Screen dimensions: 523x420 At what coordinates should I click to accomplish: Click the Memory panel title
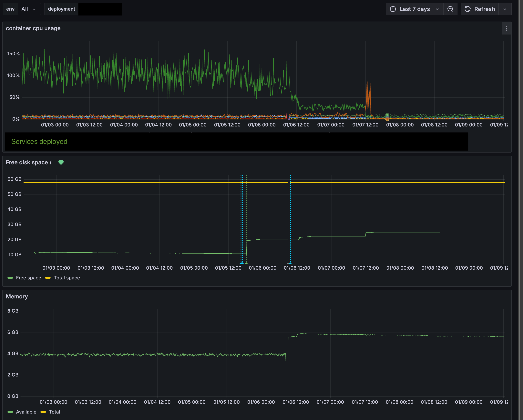point(17,296)
